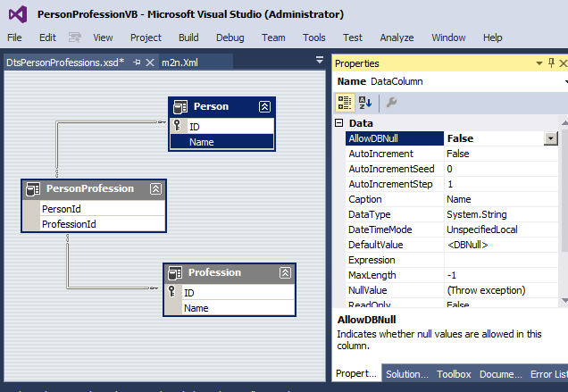Click the Visual Studio logo icon
The width and height of the screenshot is (568, 392).
[18, 14]
